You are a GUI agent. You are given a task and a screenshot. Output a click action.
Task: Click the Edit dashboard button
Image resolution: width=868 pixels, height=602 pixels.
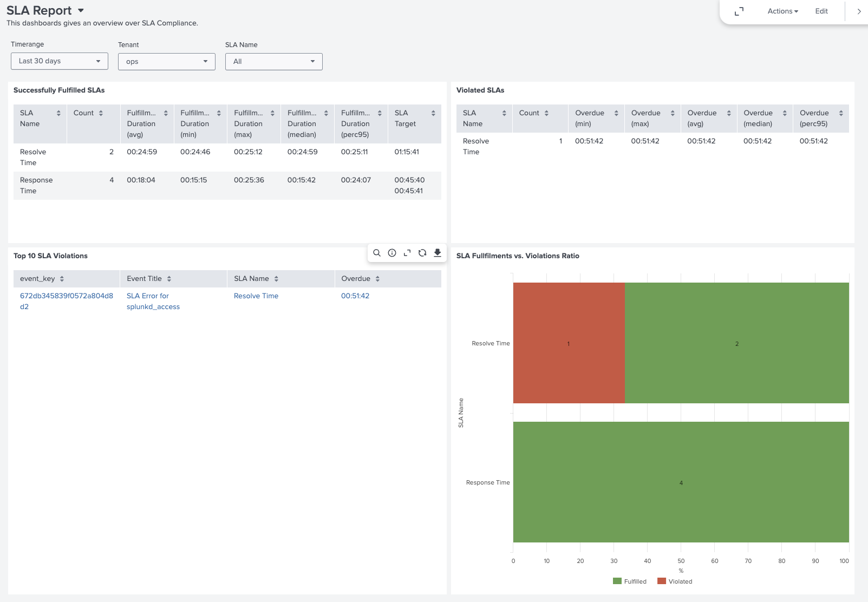(x=821, y=11)
